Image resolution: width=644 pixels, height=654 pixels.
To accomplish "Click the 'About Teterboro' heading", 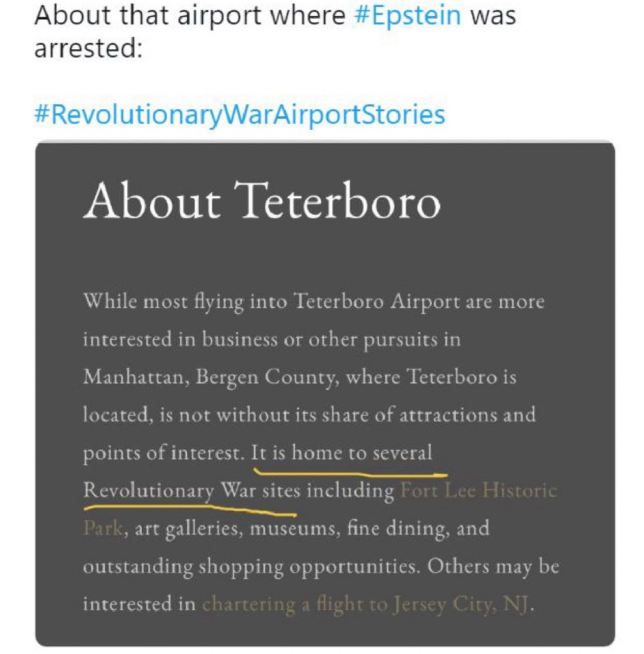I will [x=261, y=200].
